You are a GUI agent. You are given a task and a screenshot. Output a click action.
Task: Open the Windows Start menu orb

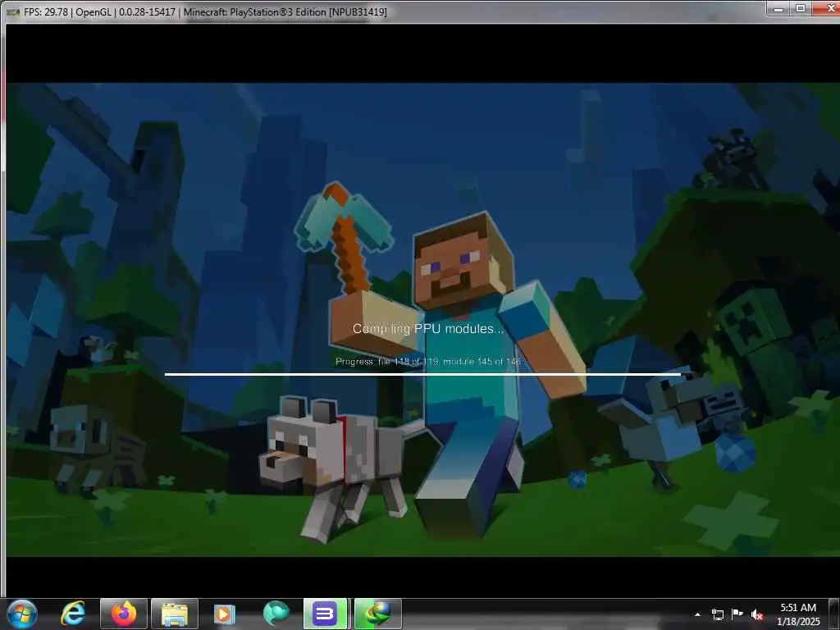point(21,614)
